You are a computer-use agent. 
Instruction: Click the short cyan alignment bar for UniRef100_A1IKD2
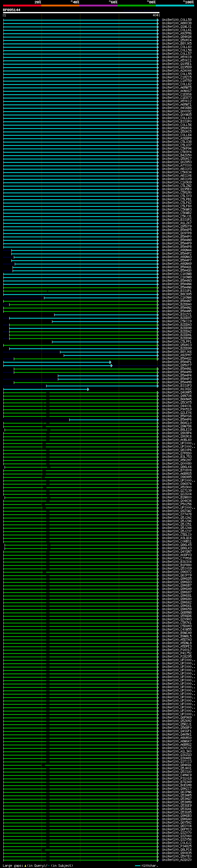pos(46,389)
